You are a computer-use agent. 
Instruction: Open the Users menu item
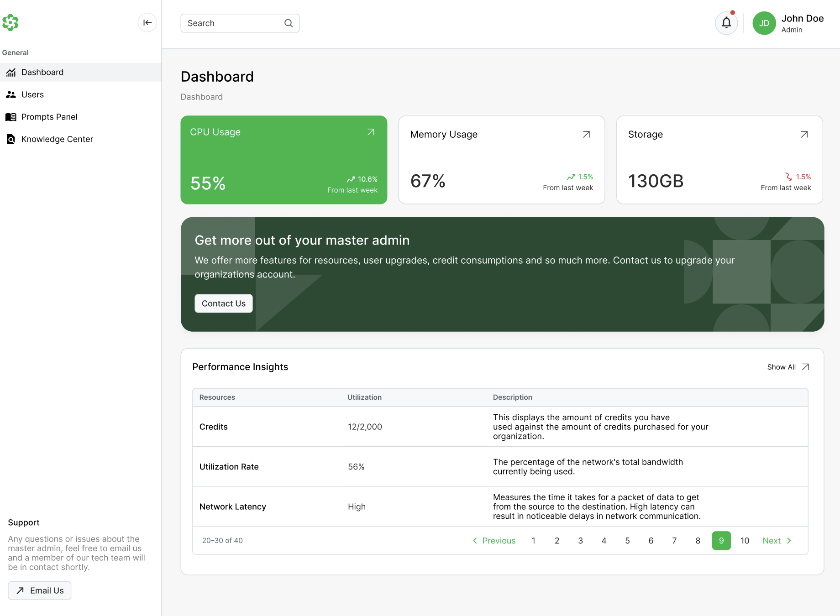tap(81, 94)
